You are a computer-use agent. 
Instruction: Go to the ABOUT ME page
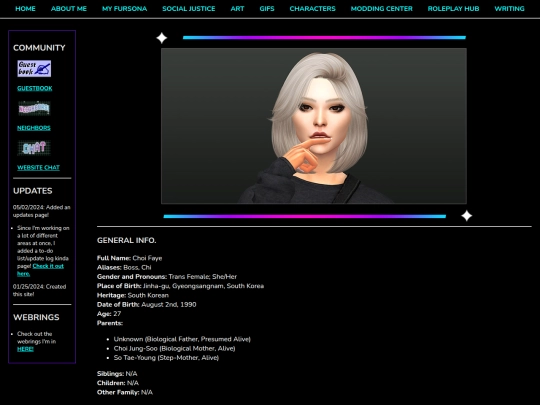69,9
